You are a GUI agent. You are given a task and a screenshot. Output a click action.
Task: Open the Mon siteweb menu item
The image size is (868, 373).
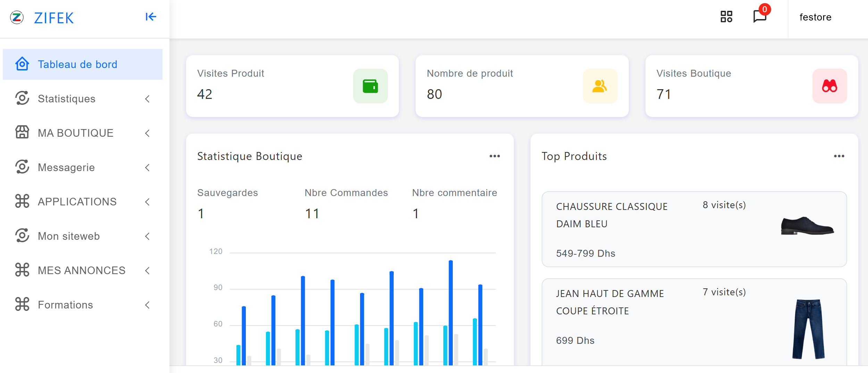point(69,236)
